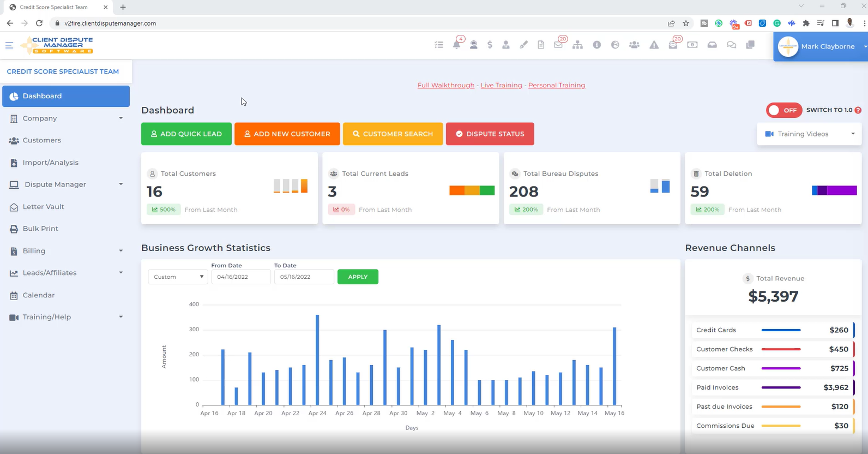Open the task checklist icon

click(x=439, y=45)
